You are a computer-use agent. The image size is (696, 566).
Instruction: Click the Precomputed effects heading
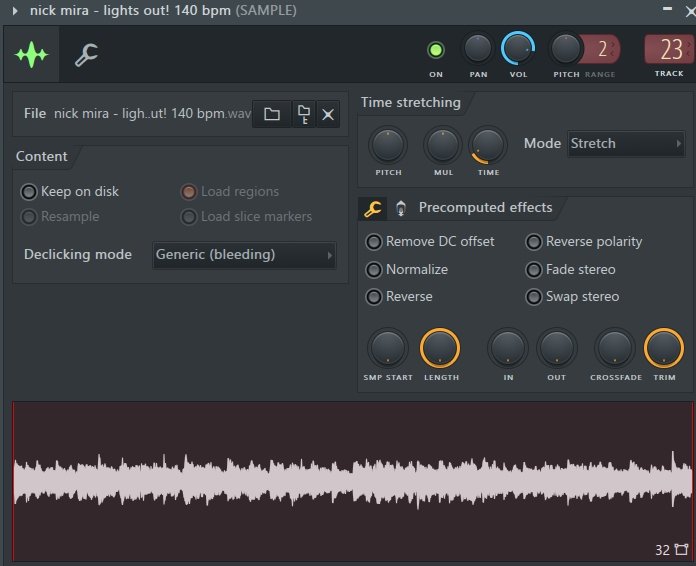click(x=485, y=207)
